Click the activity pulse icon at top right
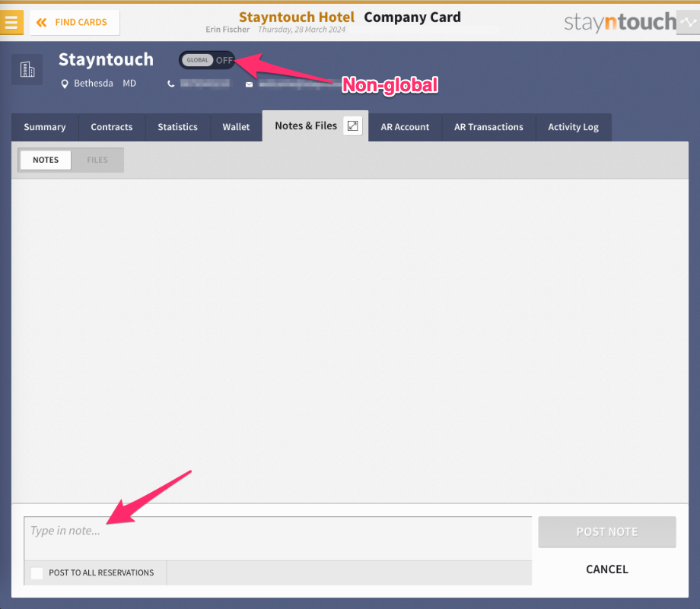The height and width of the screenshot is (609, 700). coord(689,22)
